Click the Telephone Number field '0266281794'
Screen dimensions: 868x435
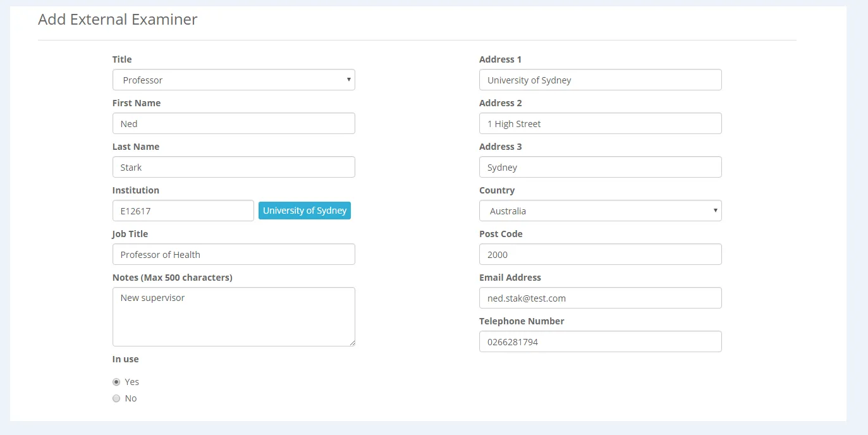click(600, 341)
